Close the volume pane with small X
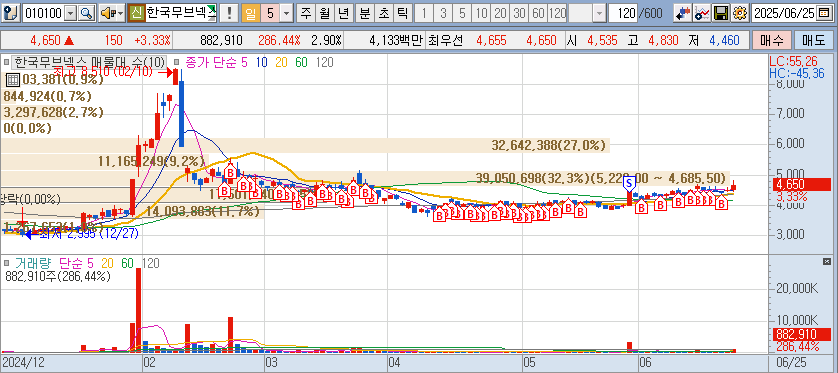Viewport: 838px width, 373px height. click(826, 261)
